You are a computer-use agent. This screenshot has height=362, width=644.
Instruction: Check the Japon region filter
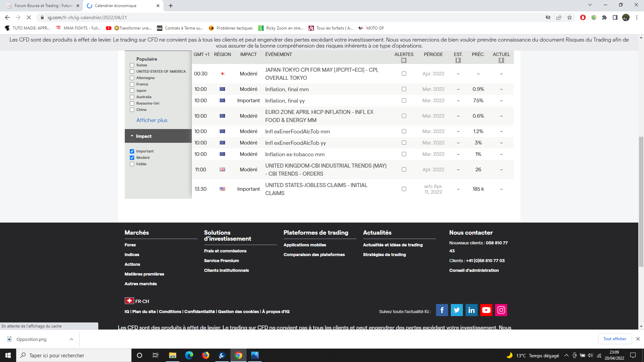[x=132, y=91]
